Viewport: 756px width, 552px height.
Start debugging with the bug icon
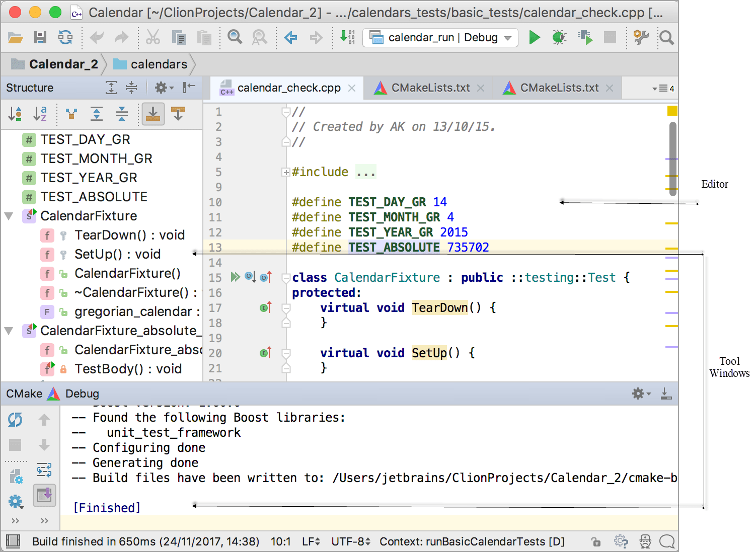559,37
